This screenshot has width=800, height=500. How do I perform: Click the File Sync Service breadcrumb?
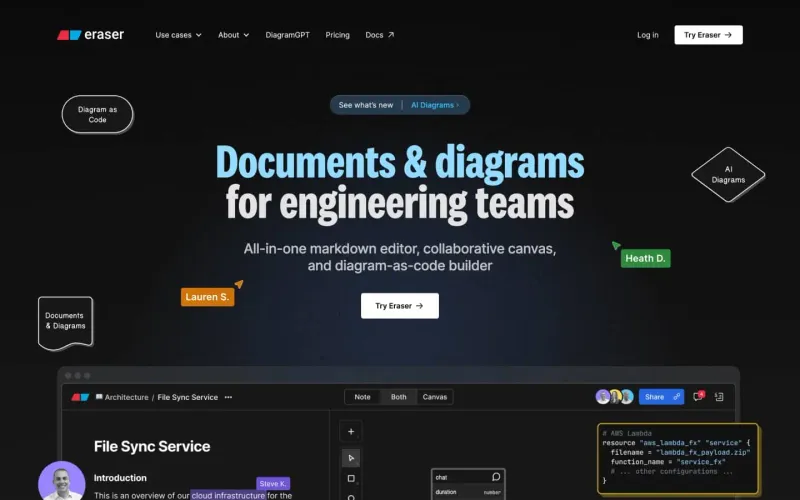click(187, 397)
